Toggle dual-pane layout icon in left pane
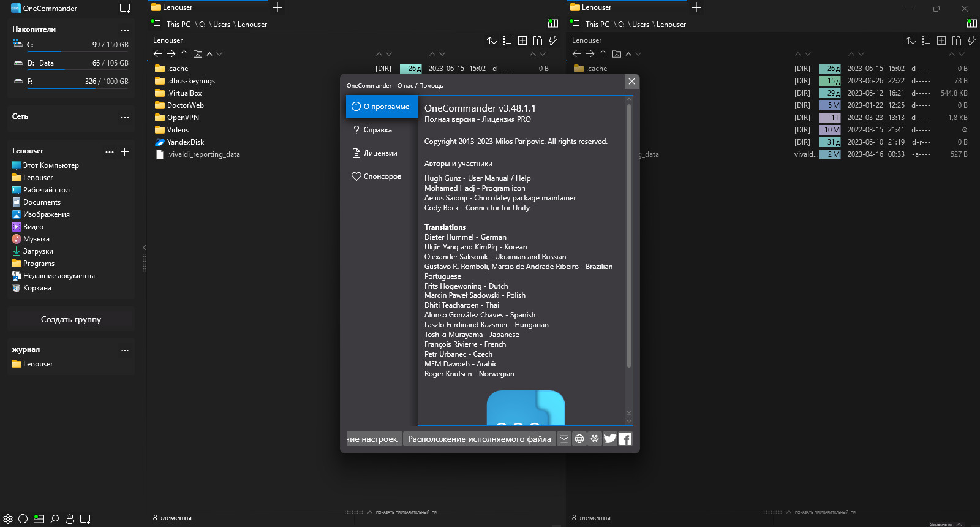Viewport: 980px width, 527px height. coord(553,23)
